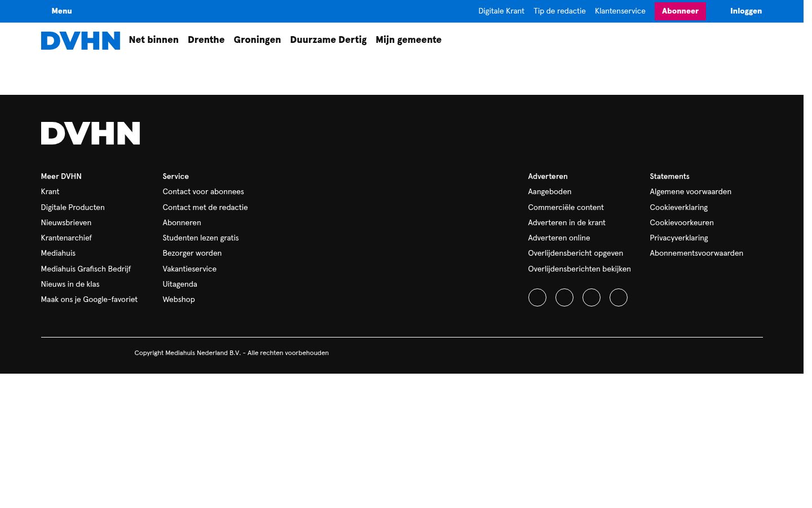Click the Krant footer link

(x=50, y=192)
